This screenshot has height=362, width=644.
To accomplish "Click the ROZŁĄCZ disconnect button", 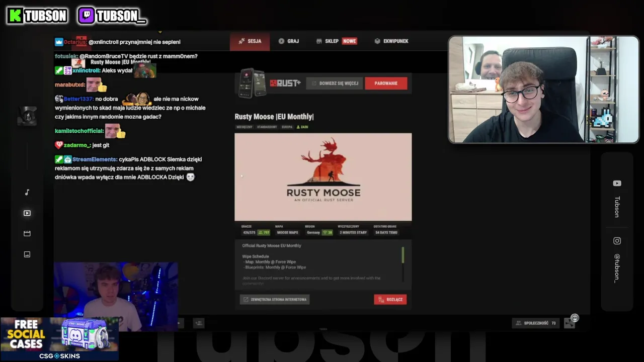I will (x=390, y=300).
